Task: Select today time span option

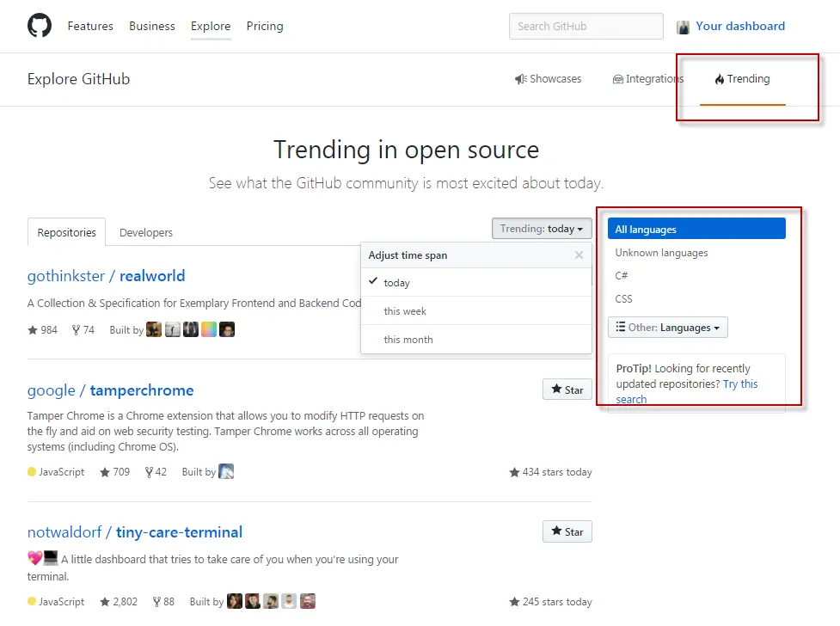Action: pyautogui.click(x=476, y=282)
